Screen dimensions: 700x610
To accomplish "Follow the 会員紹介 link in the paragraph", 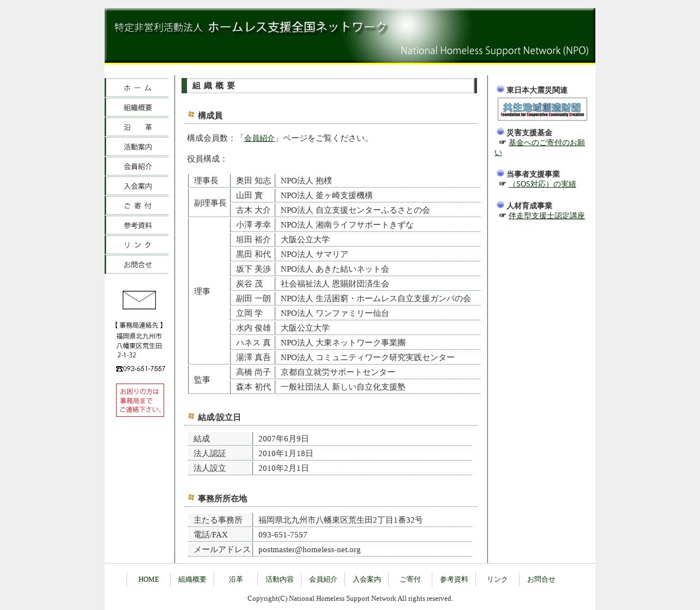I will [x=260, y=139].
